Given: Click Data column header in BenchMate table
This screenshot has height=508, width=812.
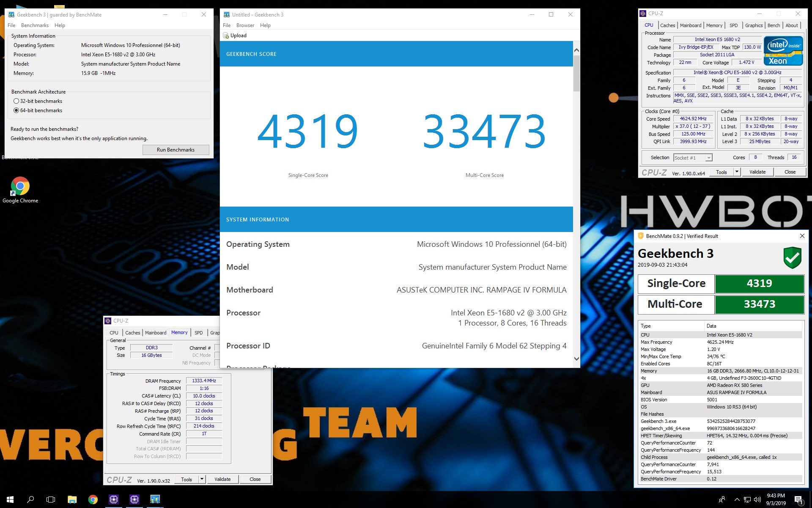Looking at the screenshot, I should click(753, 326).
